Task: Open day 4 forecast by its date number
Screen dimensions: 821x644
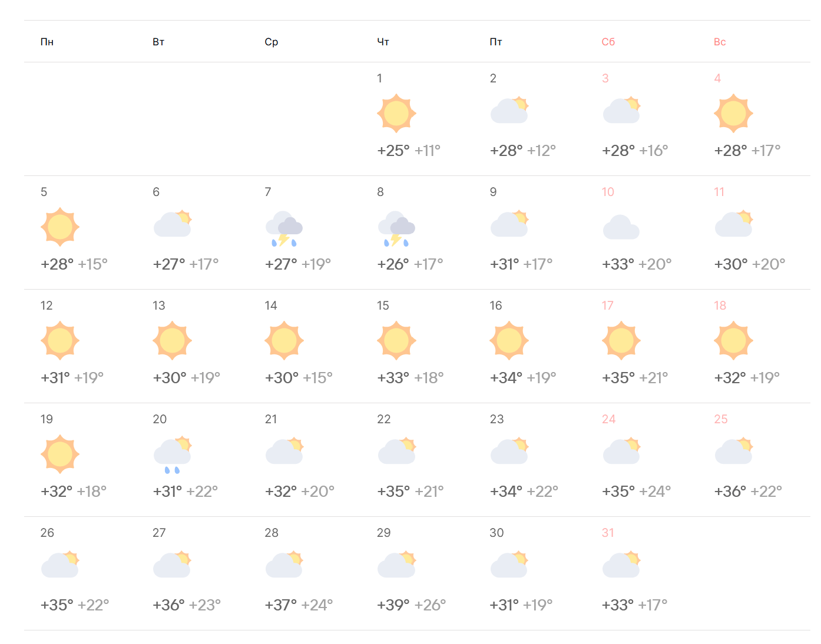Action: (717, 78)
